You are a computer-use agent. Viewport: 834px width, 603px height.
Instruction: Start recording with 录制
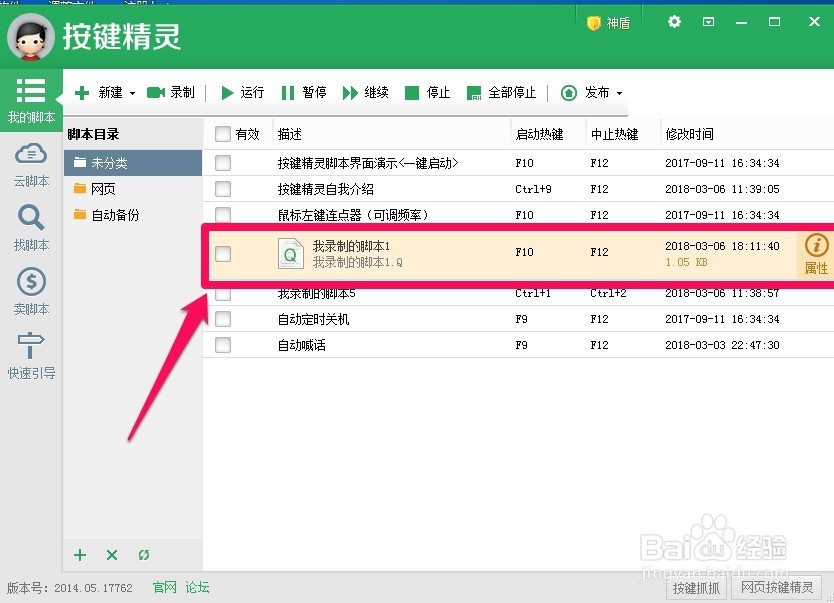tap(171, 93)
